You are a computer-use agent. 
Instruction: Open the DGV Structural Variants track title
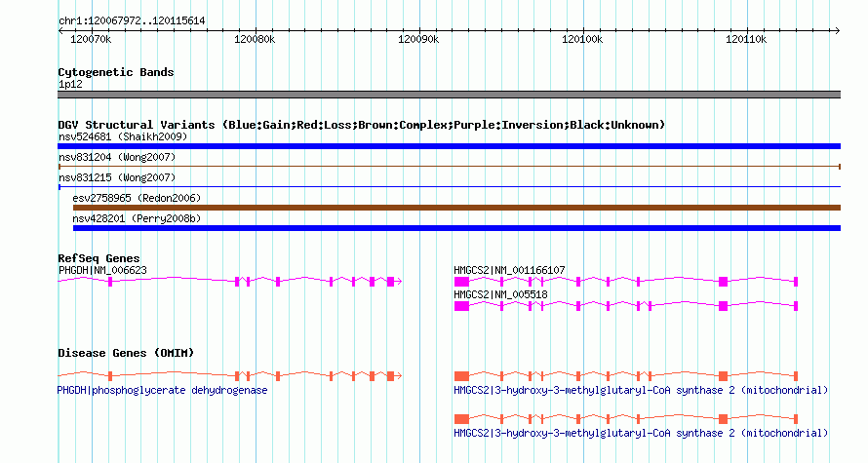362,125
